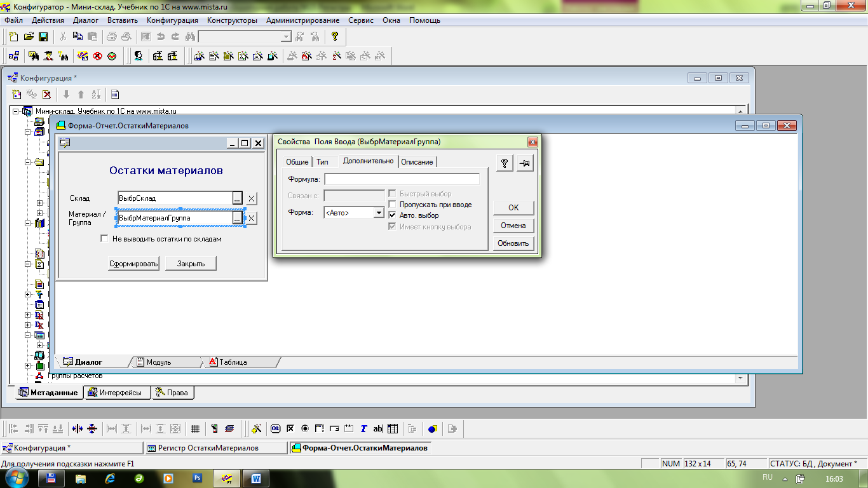Click the Windows Start button
868x488 pixels.
17,477
